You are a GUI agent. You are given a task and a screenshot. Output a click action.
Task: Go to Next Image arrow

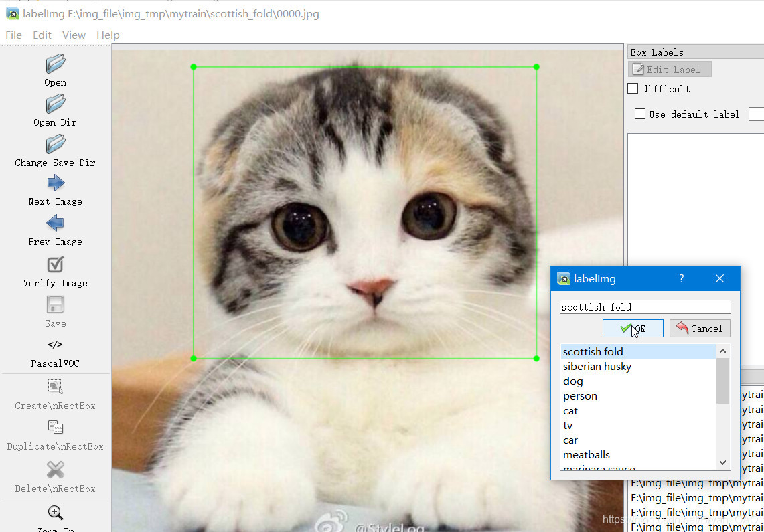point(56,183)
